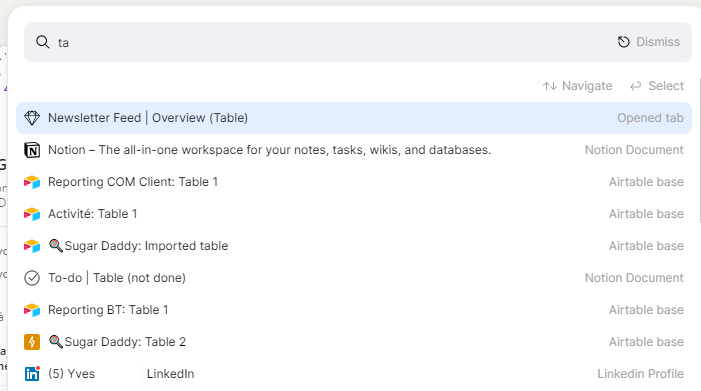Open Newsletter Feed | Overview (Table) result
This screenshot has height=391, width=701.
(x=354, y=118)
